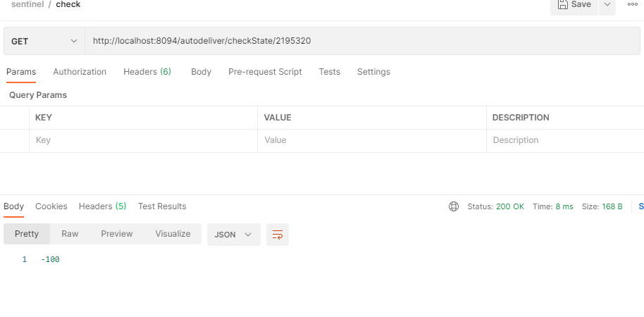The height and width of the screenshot is (317, 644).
Task: Open the Pre-request Script tab
Action: click(265, 72)
